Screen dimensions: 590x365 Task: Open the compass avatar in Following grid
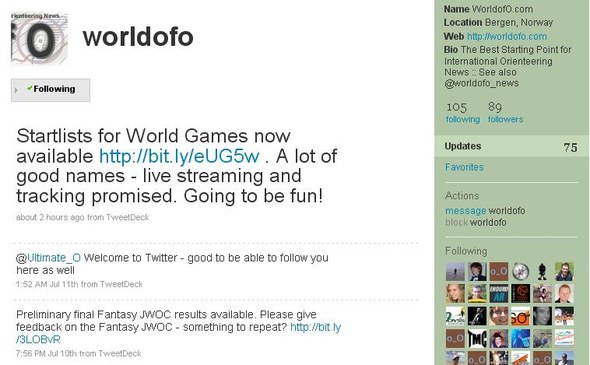[x=520, y=272]
